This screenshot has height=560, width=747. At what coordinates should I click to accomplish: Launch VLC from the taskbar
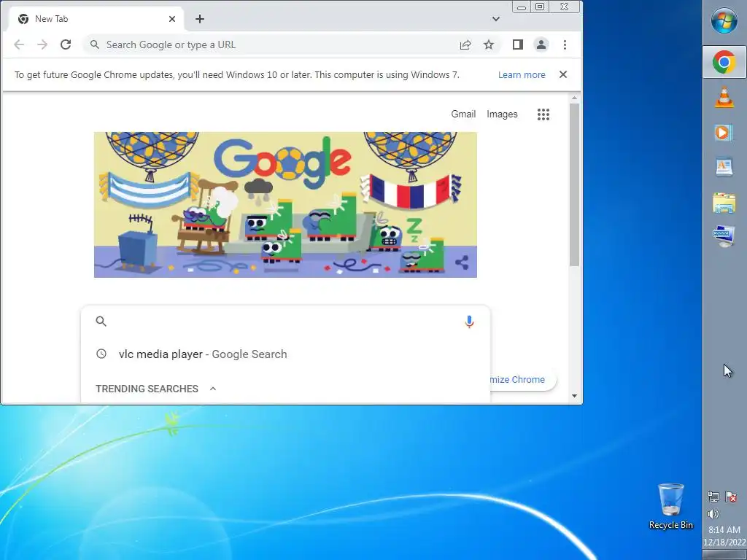click(724, 98)
